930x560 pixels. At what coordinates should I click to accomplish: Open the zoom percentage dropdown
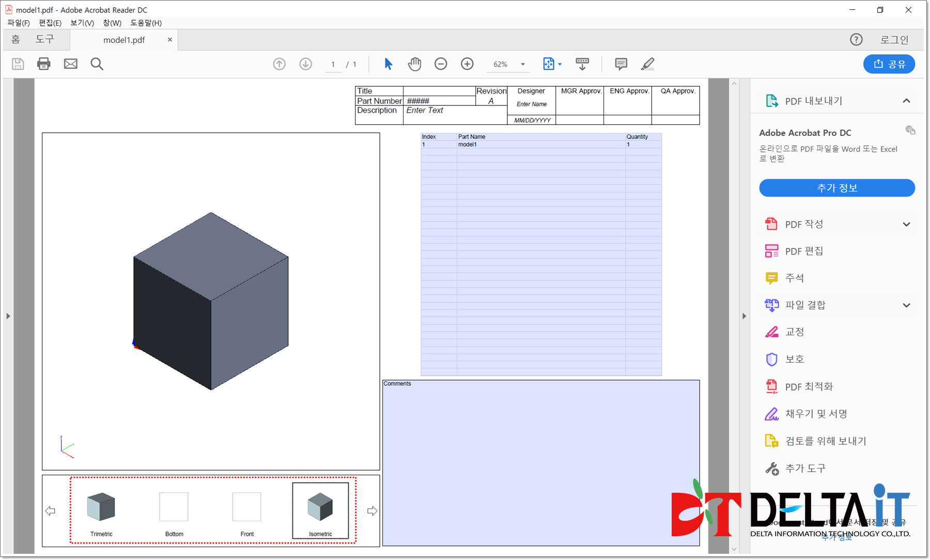click(x=522, y=64)
